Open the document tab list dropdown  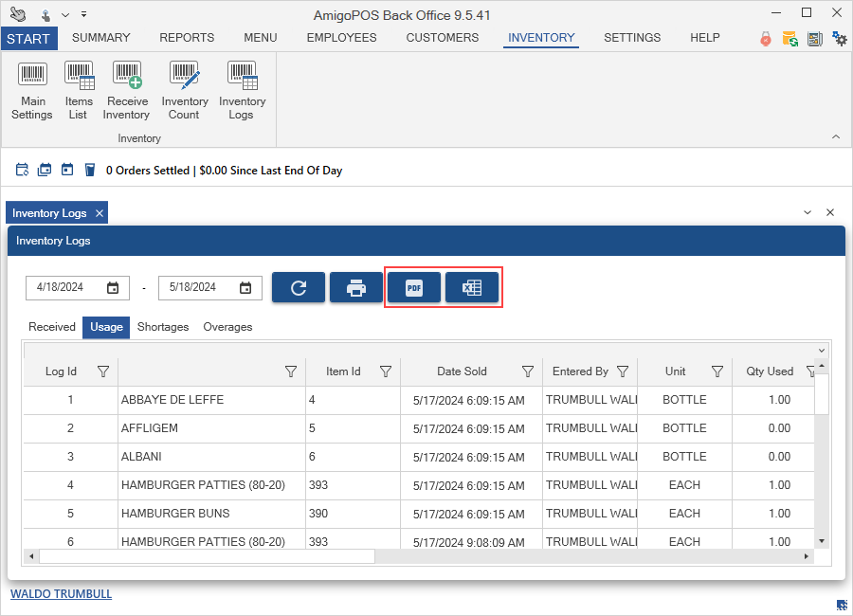pyautogui.click(x=808, y=213)
